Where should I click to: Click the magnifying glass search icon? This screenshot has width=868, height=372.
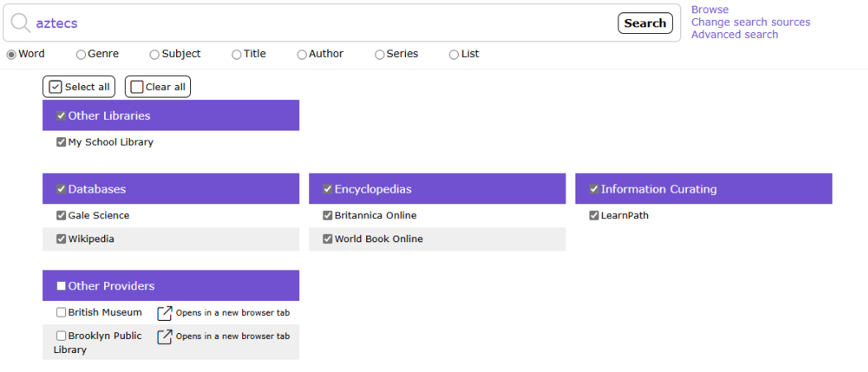[21, 22]
